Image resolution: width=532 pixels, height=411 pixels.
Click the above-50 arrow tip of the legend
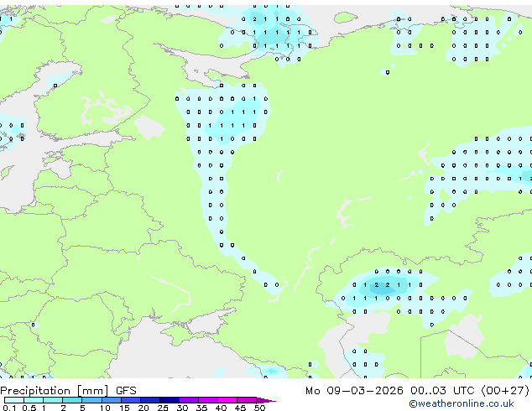[266, 400]
